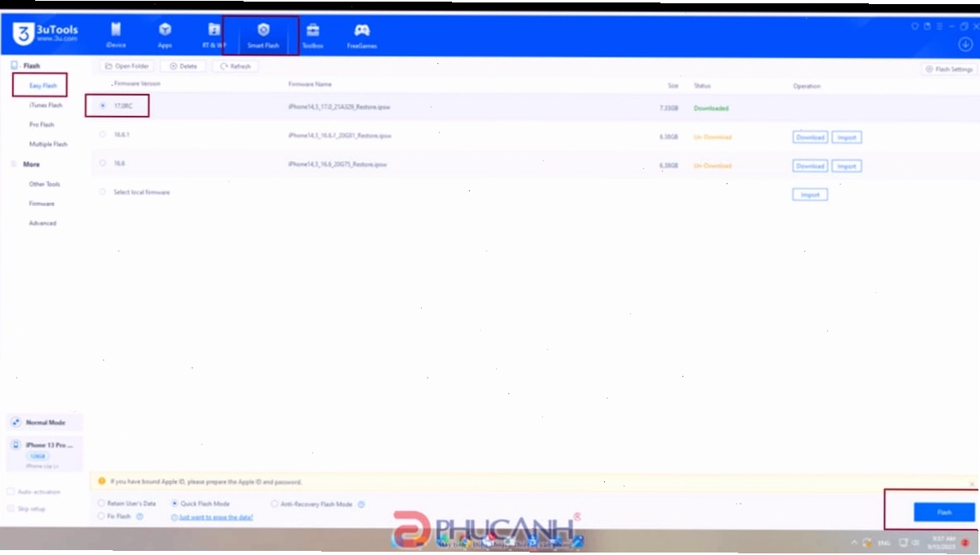Click the Firmware Version column header
Viewport: 980px width, 555px height.
click(x=136, y=83)
